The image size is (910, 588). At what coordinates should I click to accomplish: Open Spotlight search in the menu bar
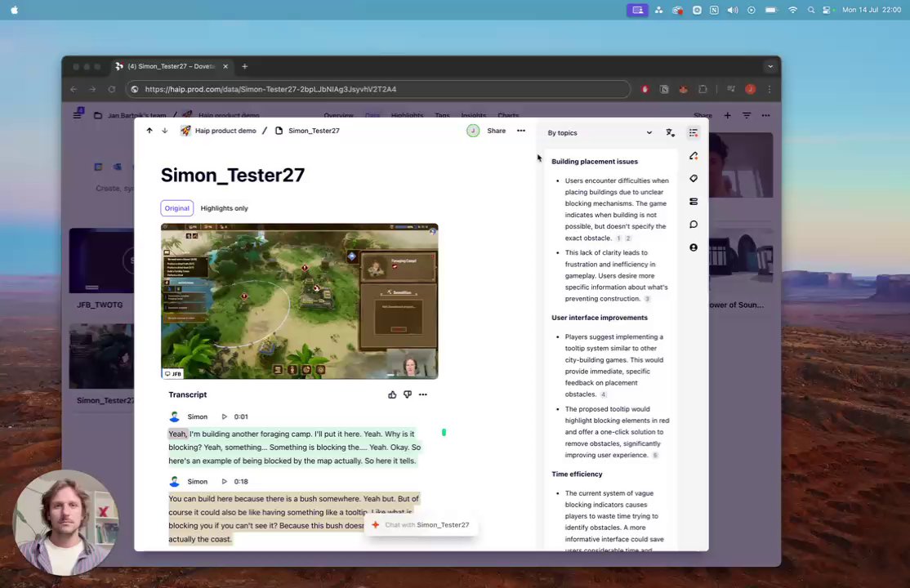[811, 10]
